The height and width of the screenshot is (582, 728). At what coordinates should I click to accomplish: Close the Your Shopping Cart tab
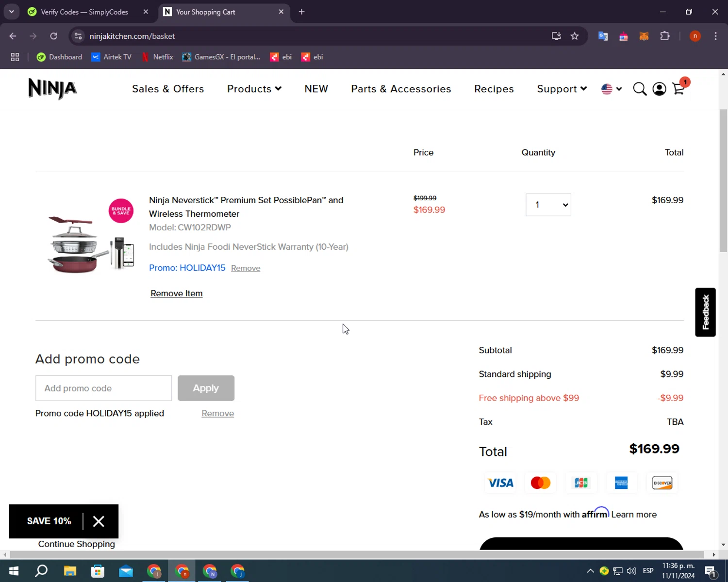click(x=281, y=12)
